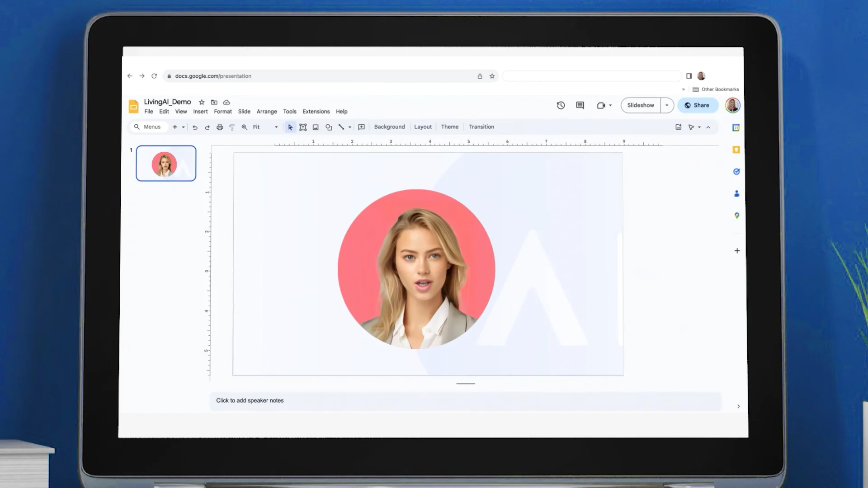The image size is (868, 488).
Task: Click the speaker notes field
Action: (x=466, y=401)
